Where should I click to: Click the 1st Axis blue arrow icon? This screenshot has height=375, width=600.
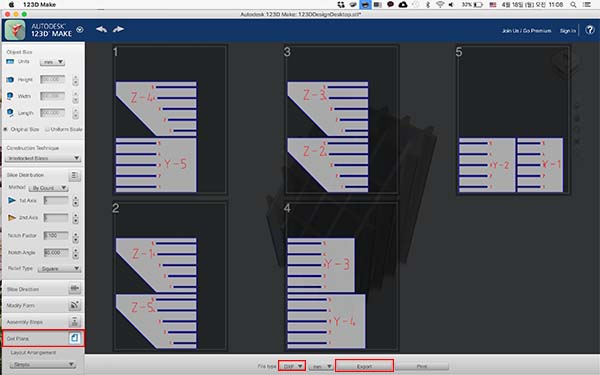pyautogui.click(x=12, y=201)
